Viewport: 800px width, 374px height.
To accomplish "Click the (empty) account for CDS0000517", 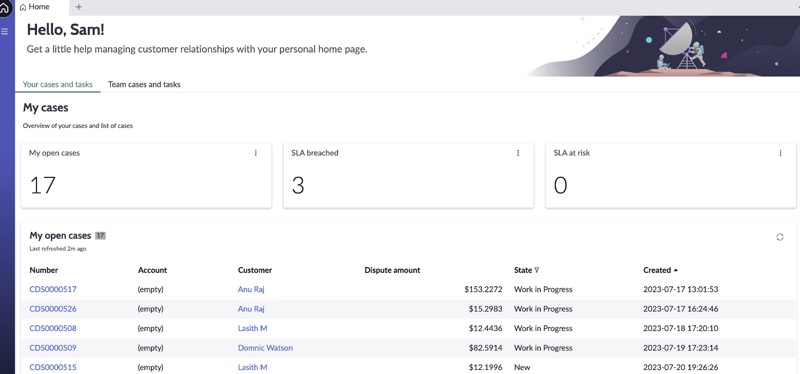I will 151,289.
